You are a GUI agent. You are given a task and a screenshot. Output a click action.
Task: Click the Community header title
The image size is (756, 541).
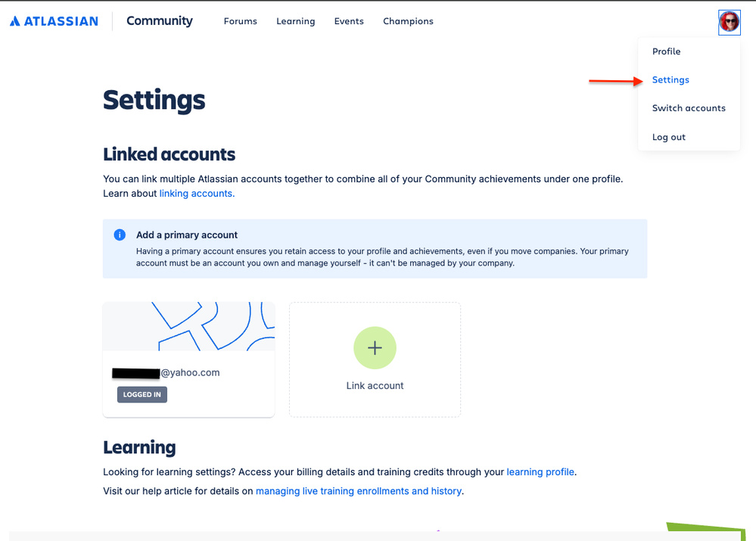coord(160,21)
